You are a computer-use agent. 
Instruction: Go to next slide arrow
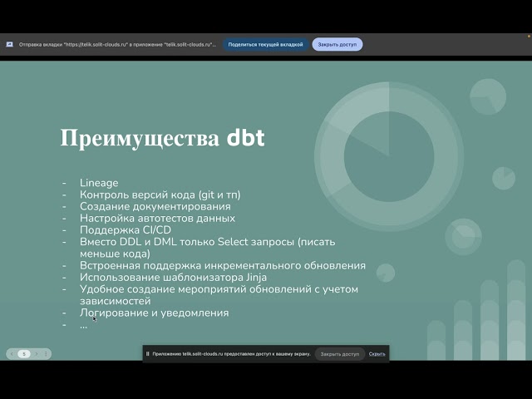(37, 354)
